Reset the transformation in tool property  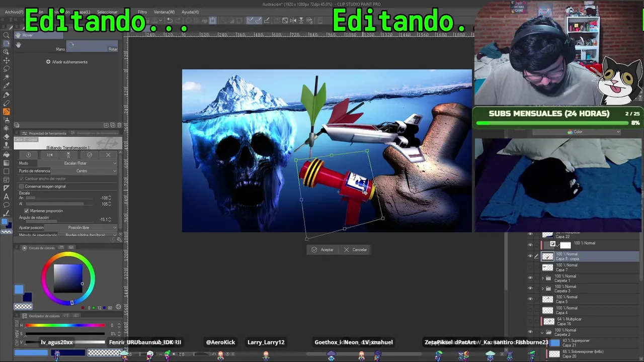[28, 155]
